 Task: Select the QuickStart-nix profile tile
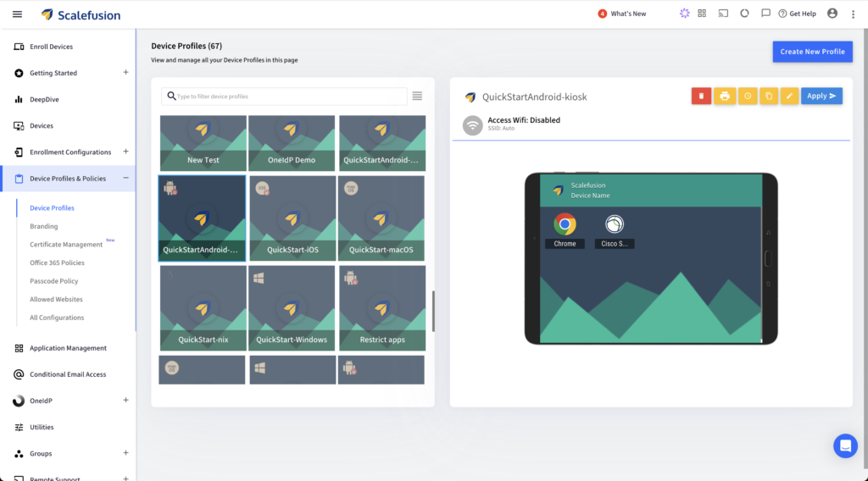(x=203, y=308)
